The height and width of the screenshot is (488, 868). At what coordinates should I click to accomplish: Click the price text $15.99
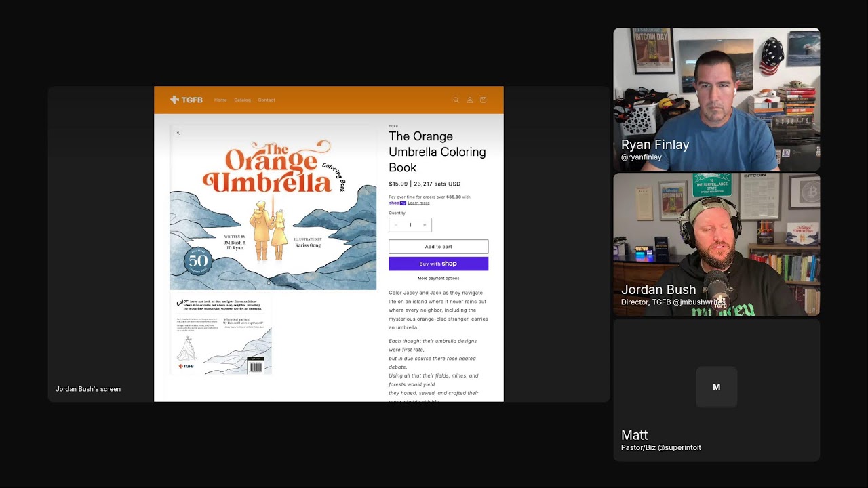pyautogui.click(x=398, y=184)
